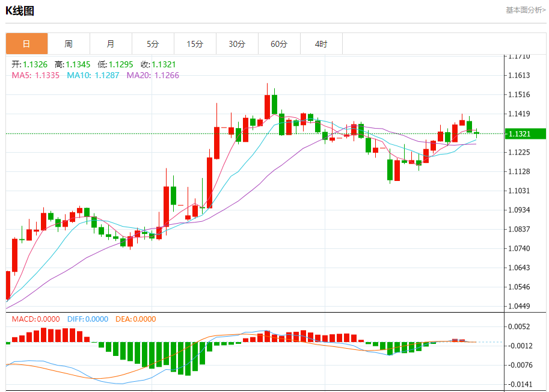The width and height of the screenshot is (549, 392).
Task: Click the 1.0740 price axis label
Action: 520,248
